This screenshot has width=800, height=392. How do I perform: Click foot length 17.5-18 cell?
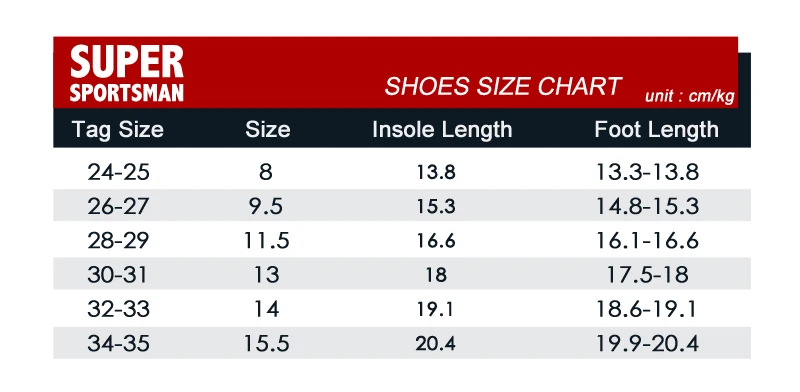coord(647,275)
